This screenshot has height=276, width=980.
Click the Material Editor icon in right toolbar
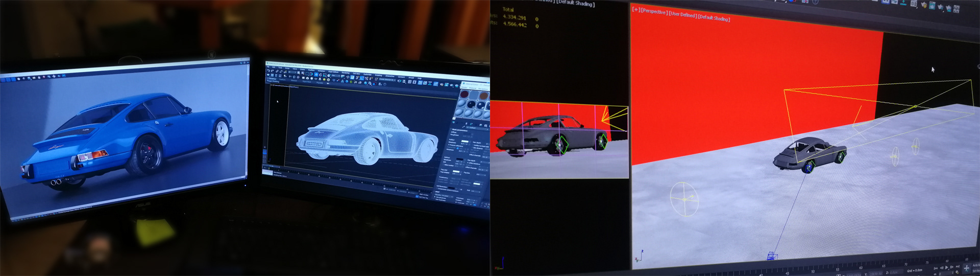(x=914, y=4)
